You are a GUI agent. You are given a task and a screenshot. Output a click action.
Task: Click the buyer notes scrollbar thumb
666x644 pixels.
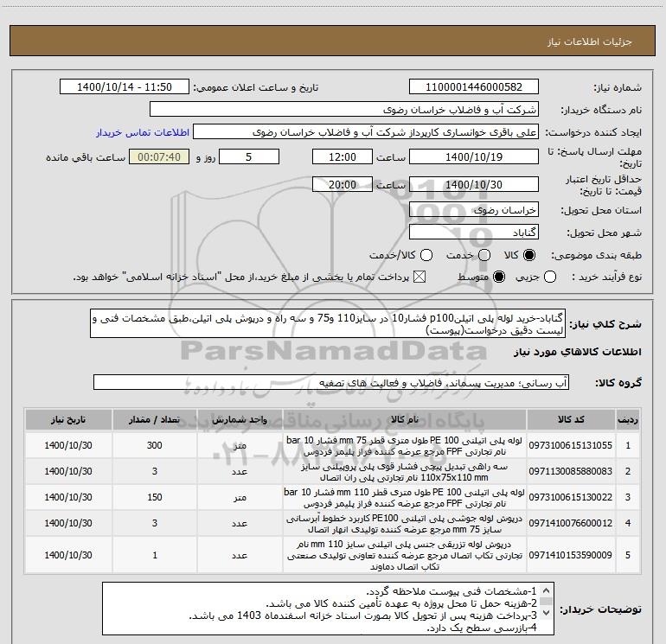547,601
